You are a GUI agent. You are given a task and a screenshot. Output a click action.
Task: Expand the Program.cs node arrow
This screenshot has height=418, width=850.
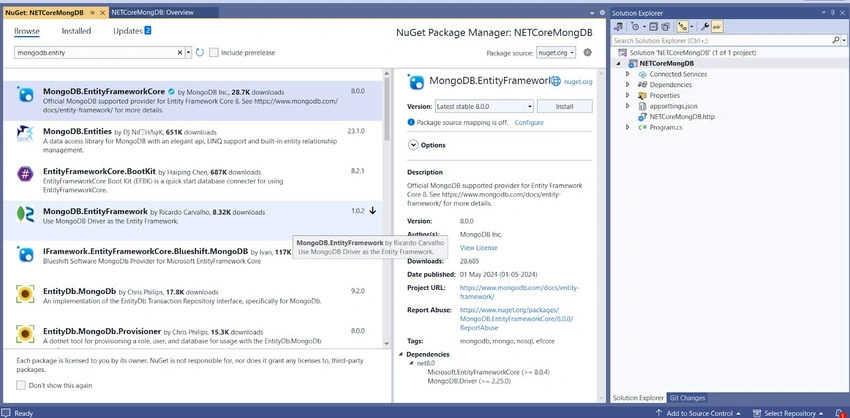[628, 127]
